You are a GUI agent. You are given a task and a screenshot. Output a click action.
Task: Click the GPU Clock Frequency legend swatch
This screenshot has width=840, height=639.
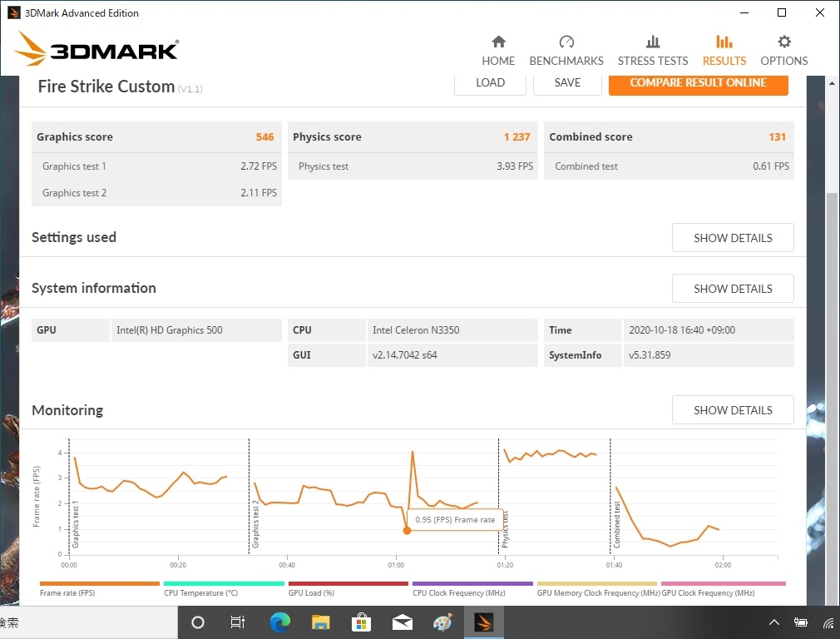point(724,584)
